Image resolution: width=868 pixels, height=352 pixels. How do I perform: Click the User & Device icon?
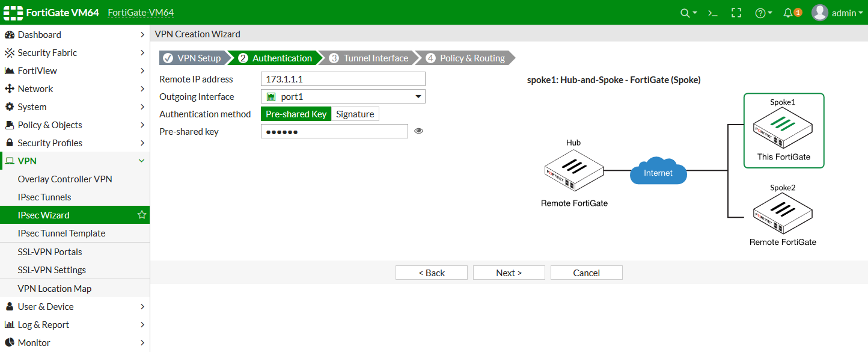coord(9,307)
